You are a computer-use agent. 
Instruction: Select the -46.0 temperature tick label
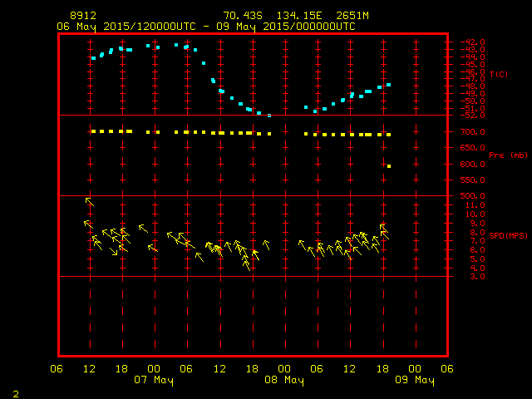(472, 72)
